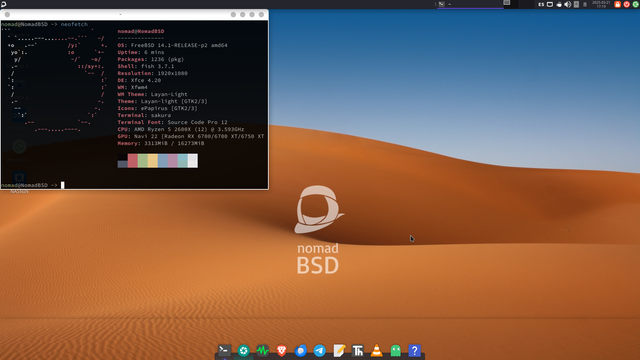The height and width of the screenshot is (360, 640).
Task: Click the red swatch in neofetch palette
Action: (x=133, y=160)
